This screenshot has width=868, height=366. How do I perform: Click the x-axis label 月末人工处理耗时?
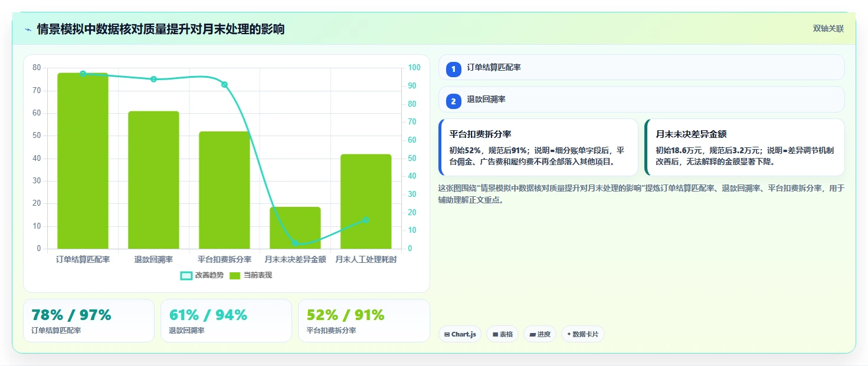pyautogui.click(x=366, y=259)
